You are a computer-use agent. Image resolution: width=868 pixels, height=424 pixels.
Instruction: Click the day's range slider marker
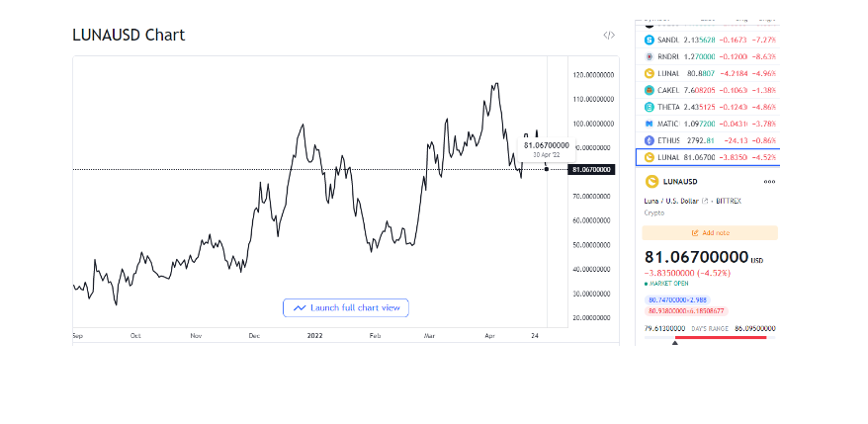[675, 341]
